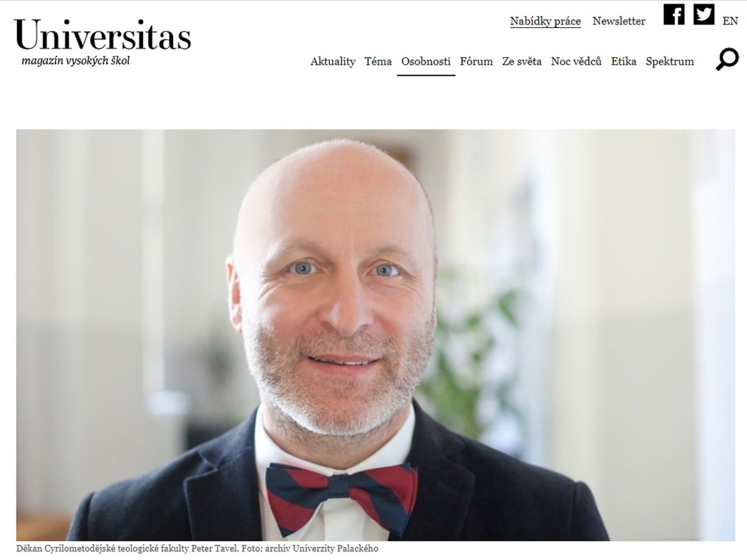Go to Universitas homepage logo
This screenshot has height=560, width=747.
click(103, 35)
